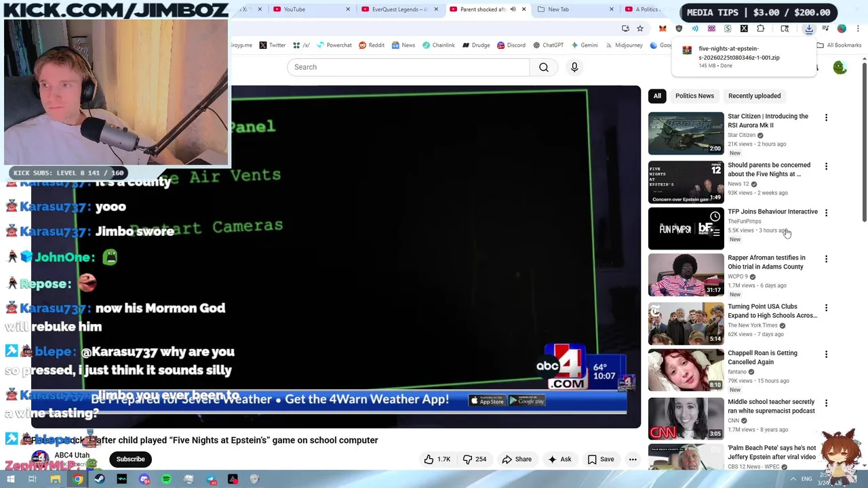Open Reddit bookmark
Screen dimensions: 868x488
click(372, 45)
